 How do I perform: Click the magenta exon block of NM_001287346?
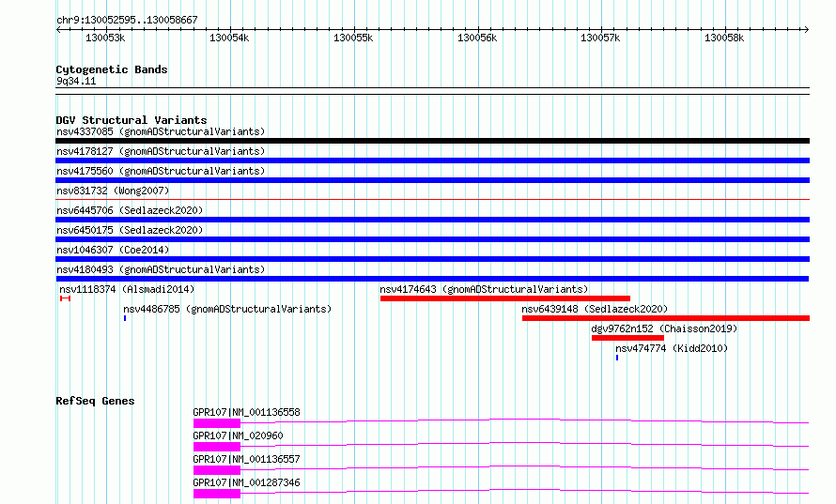click(x=217, y=494)
